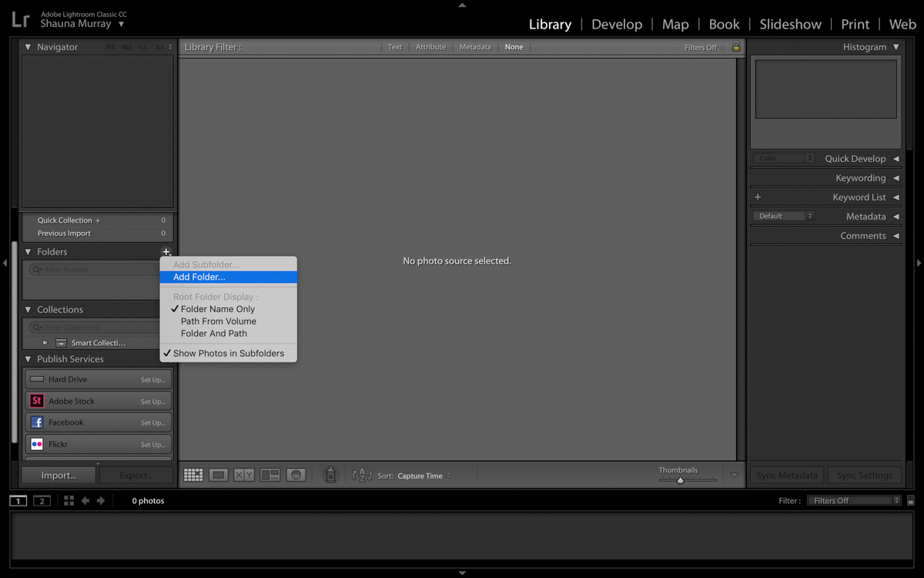
Task: Select Path From Volume display option
Action: (x=218, y=321)
